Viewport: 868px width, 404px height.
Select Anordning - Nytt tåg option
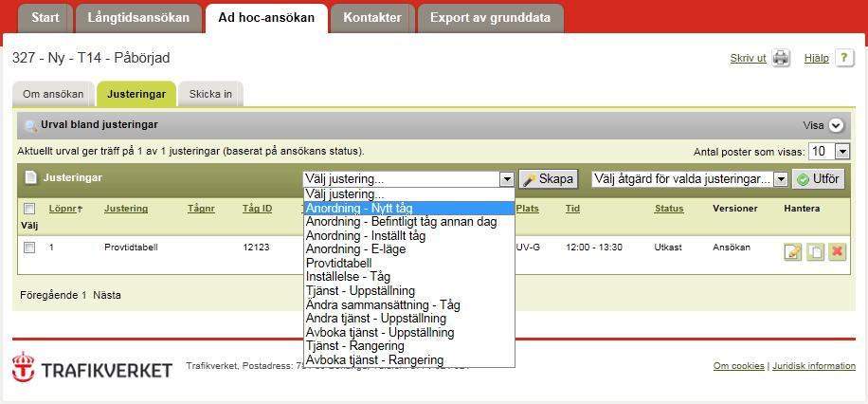[x=409, y=209]
